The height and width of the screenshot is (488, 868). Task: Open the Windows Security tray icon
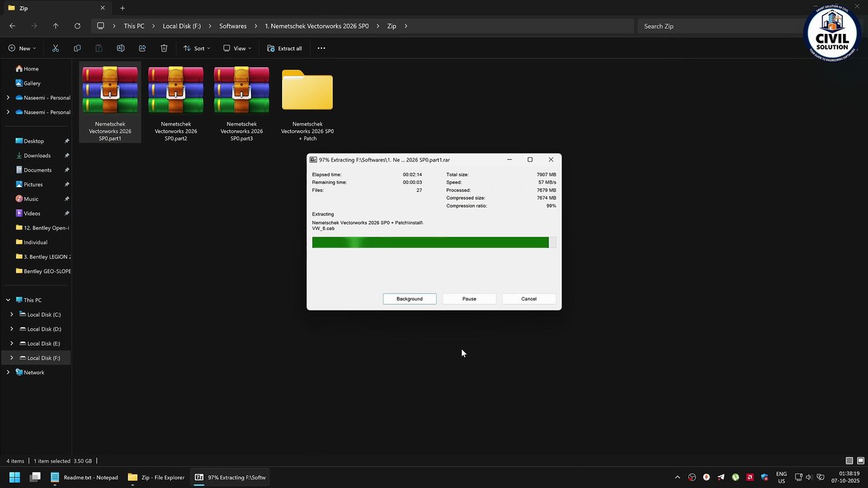764,477
